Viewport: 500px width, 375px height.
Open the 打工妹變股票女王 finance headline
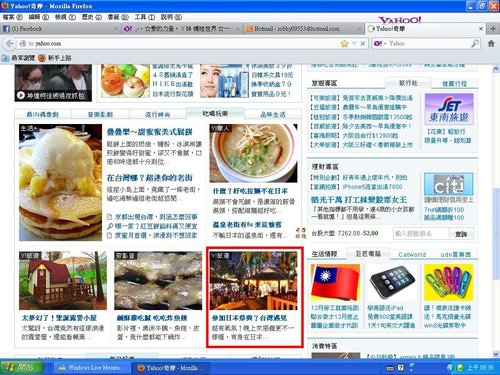[x=359, y=200]
